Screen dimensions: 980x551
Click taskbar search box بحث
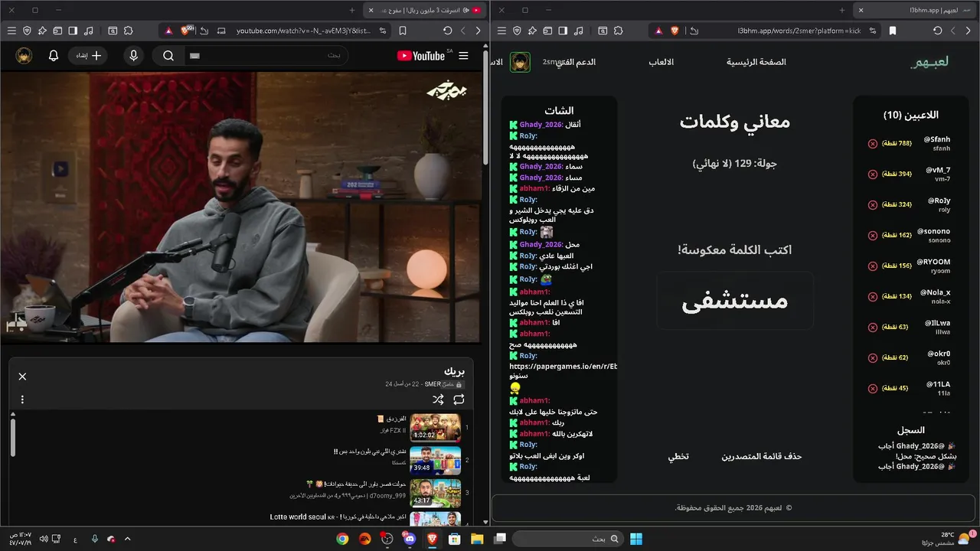tap(567, 539)
